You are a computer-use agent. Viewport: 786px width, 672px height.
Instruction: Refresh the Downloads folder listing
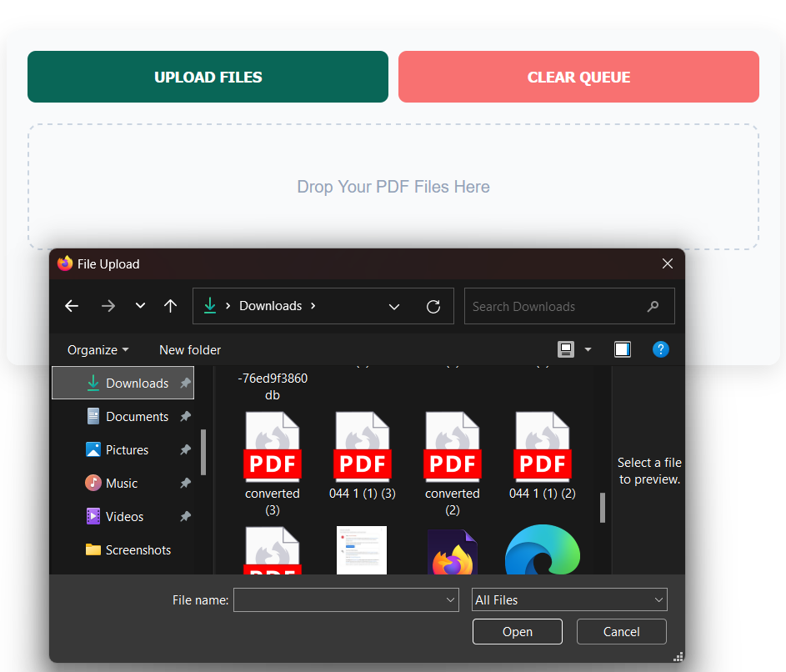pos(433,306)
